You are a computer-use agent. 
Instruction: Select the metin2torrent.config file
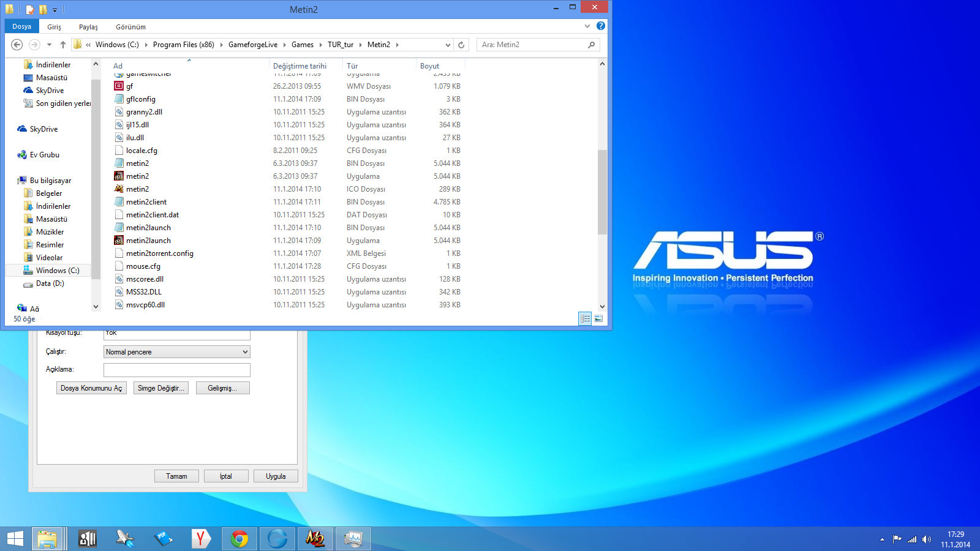159,253
